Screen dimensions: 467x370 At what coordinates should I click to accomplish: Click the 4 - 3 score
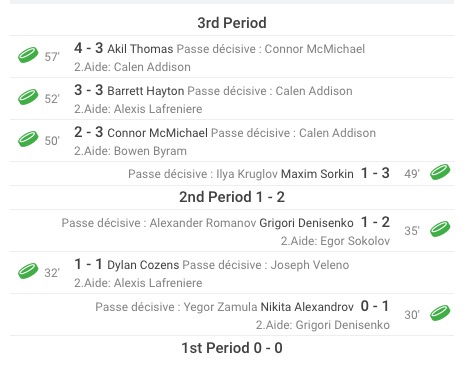tap(89, 48)
